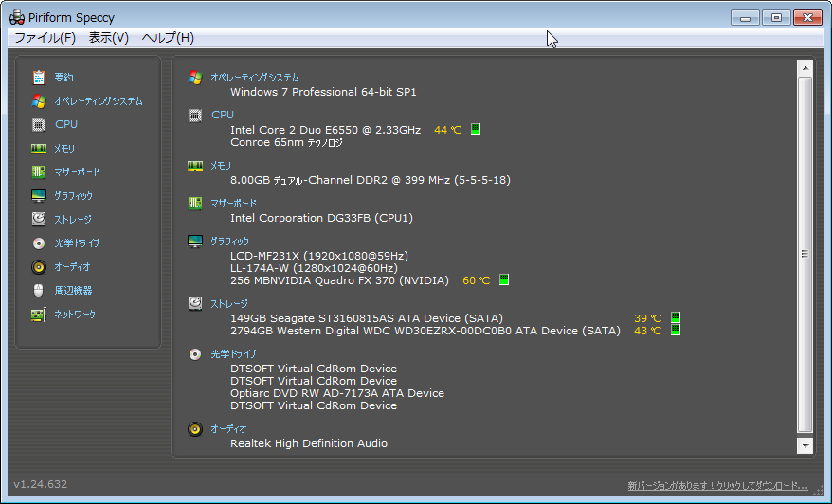Click the Windows flag icon in summary pane
This screenshot has height=504, width=832.
point(195,78)
